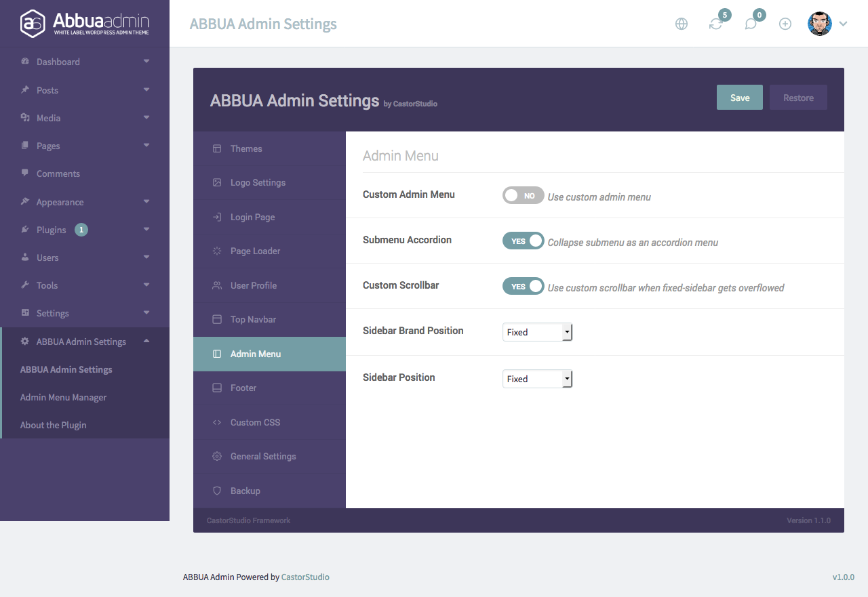Open comments icon with badge 0

tap(751, 24)
